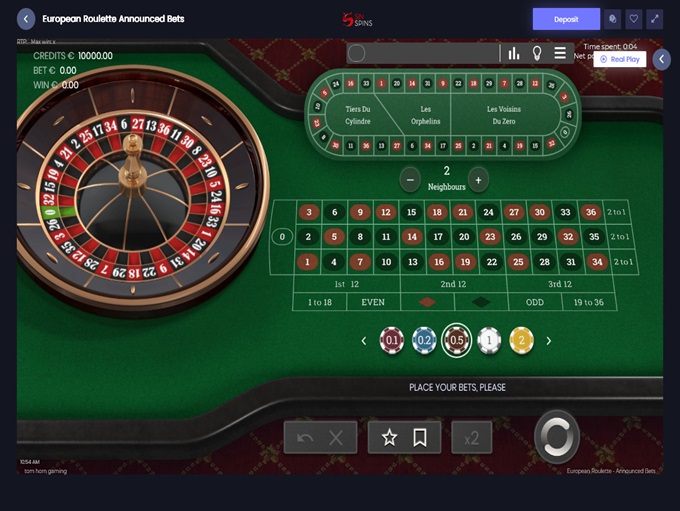This screenshot has height=511, width=680.
Task: Open the hamburger menu icon
Action: [x=560, y=53]
